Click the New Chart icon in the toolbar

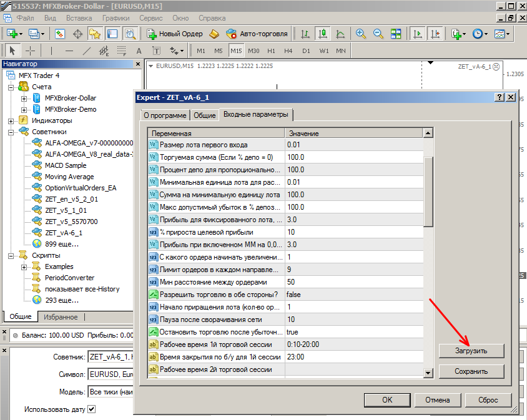click(x=12, y=34)
